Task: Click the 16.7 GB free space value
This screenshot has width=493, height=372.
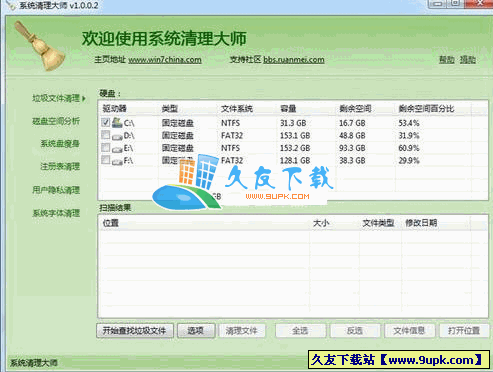Action: [x=352, y=123]
